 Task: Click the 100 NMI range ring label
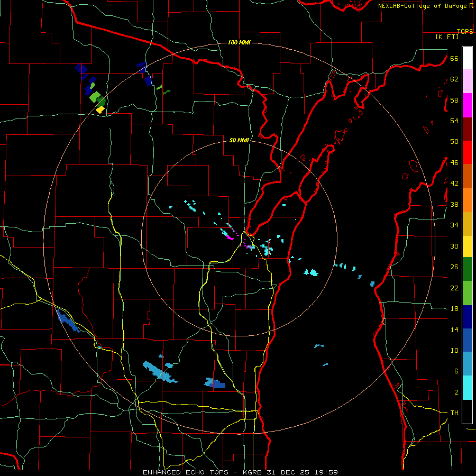click(239, 42)
